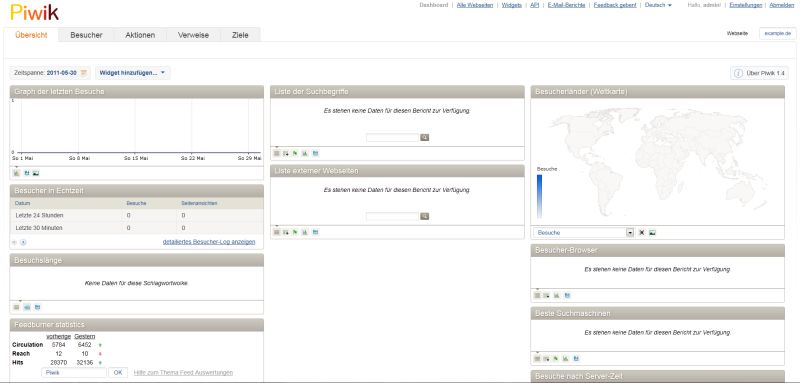Show table view in Besuchslänge widget
800x383 pixels.
[16, 307]
